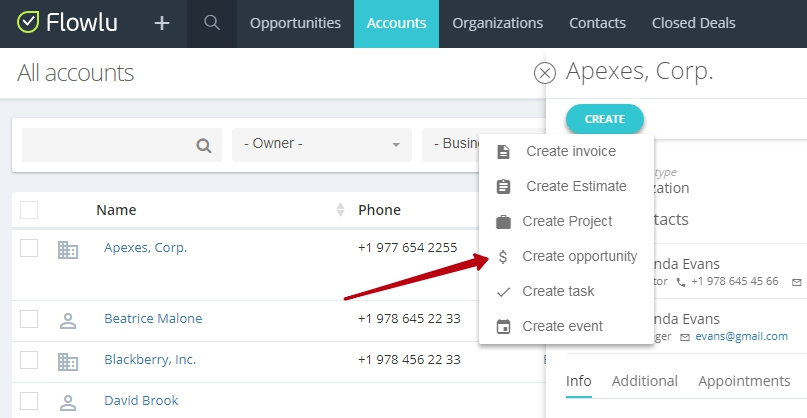
Task: Click the phone icon next to +1 978 645 45 66
Action: [681, 282]
